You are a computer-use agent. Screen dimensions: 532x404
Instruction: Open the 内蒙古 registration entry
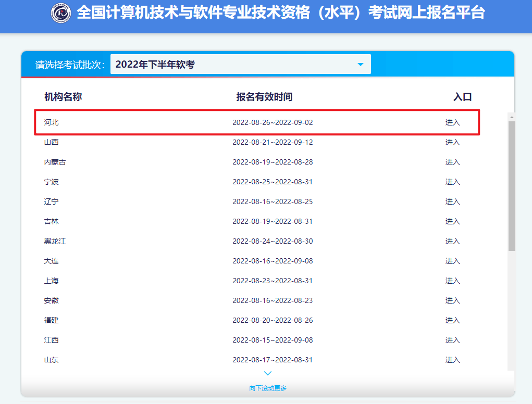452,162
